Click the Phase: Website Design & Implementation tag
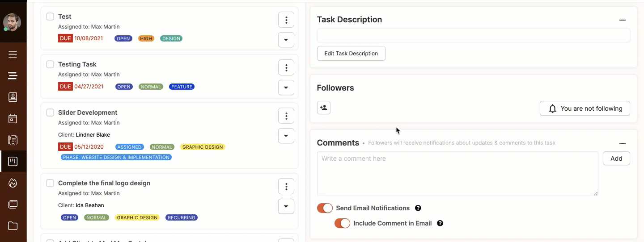The width and height of the screenshot is (644, 242). click(116, 157)
